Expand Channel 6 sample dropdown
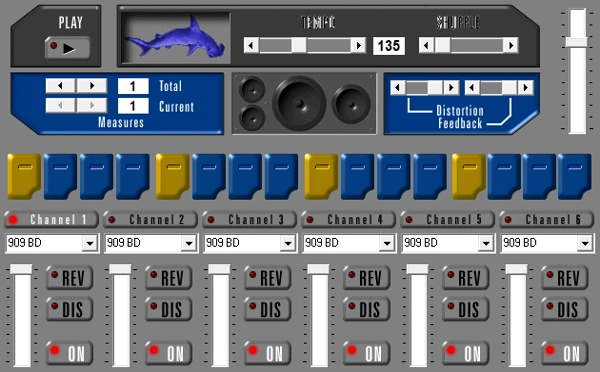This screenshot has height=372, width=600. [585, 243]
